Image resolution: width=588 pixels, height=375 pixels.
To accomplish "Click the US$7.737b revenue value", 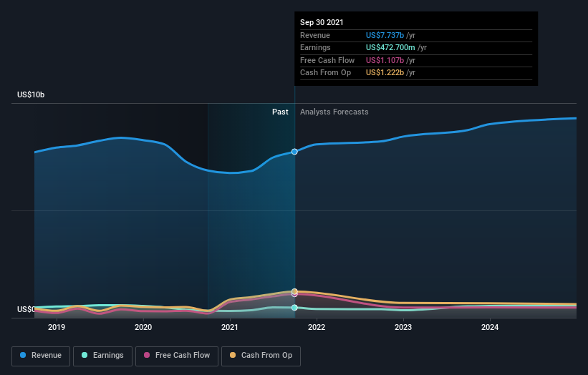I will click(x=385, y=35).
